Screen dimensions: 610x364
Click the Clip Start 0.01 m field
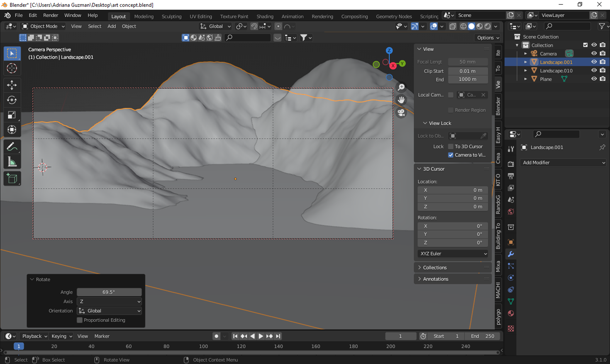point(468,71)
